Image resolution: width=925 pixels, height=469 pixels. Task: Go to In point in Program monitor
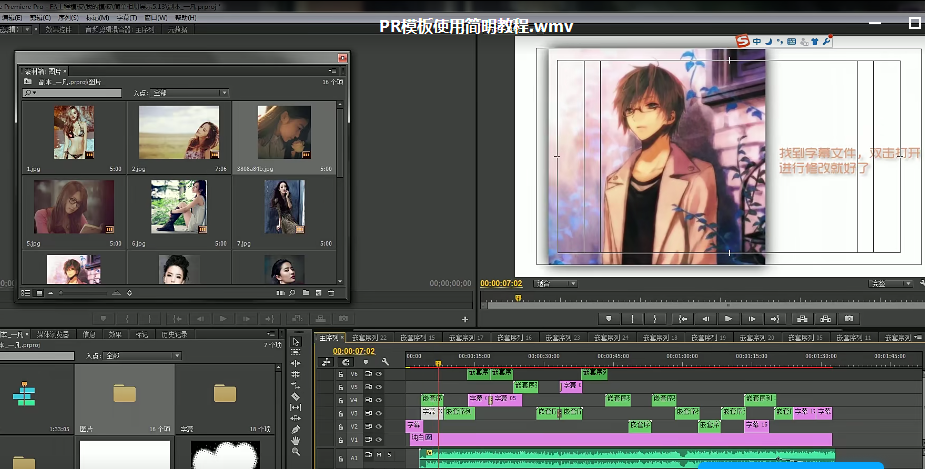(x=683, y=319)
